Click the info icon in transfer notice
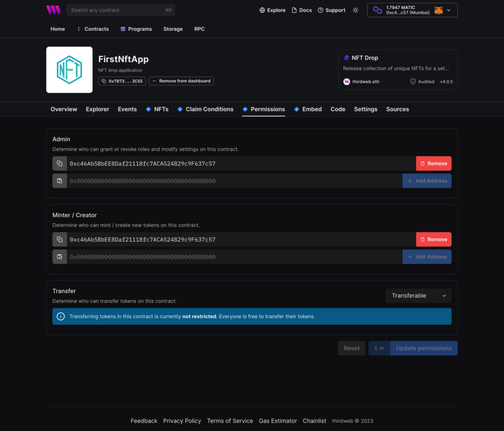Image resolution: width=504 pixels, height=431 pixels. click(x=61, y=316)
